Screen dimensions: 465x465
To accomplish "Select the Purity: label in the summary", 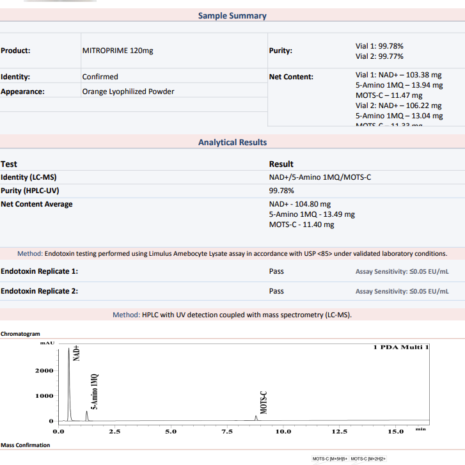I will (x=281, y=51).
